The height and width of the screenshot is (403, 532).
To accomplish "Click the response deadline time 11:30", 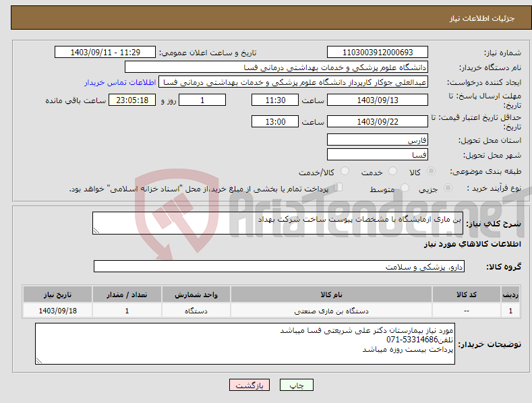I will (x=275, y=100).
